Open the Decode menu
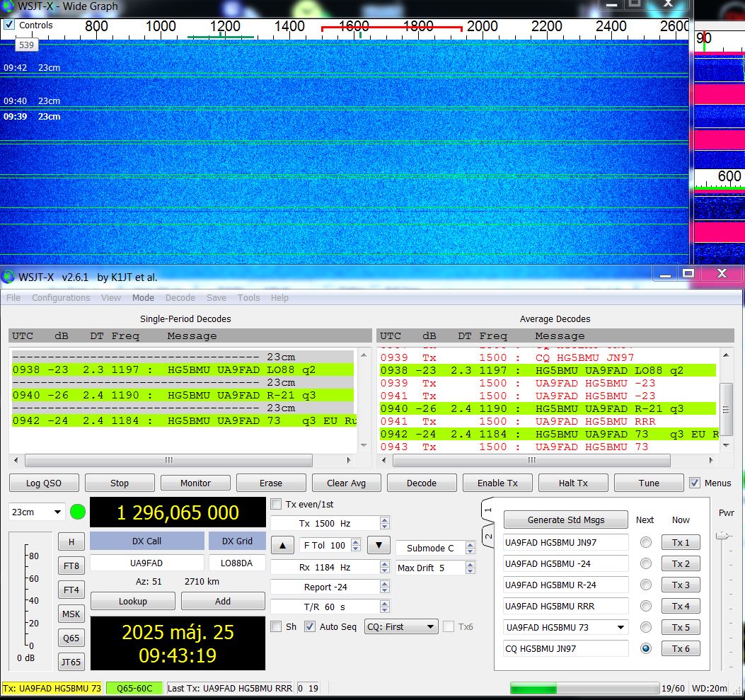This screenshot has width=745, height=700. click(180, 297)
